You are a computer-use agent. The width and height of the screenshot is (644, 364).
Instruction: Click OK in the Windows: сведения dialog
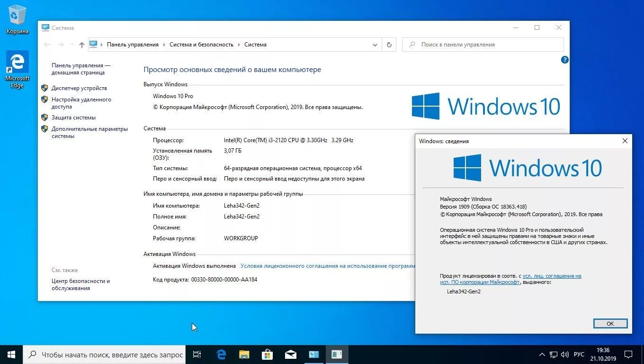point(610,324)
